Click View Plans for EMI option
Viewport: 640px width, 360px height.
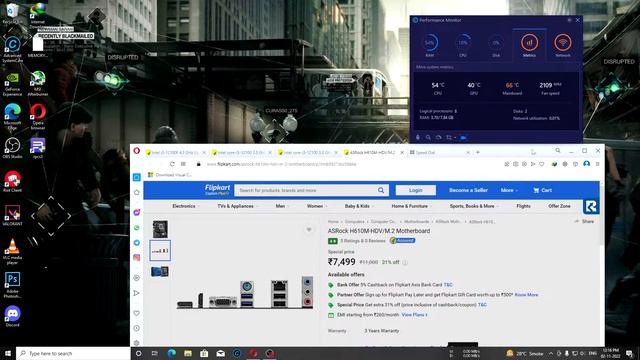click(x=414, y=315)
